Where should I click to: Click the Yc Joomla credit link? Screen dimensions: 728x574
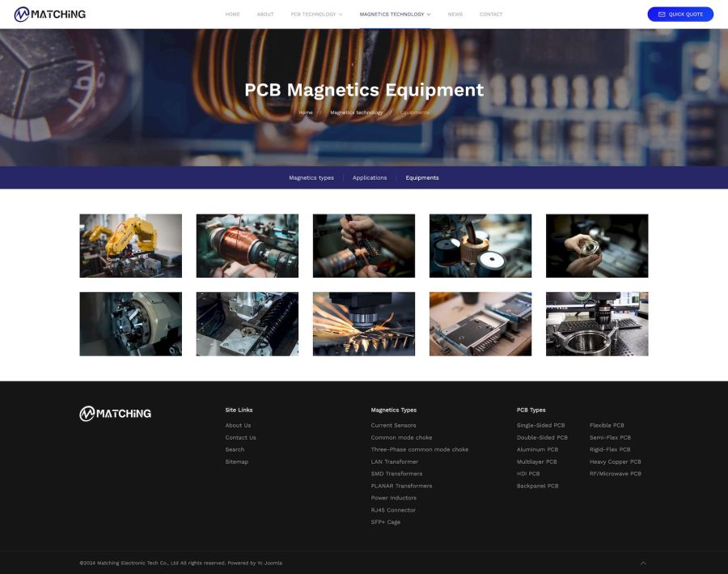[x=269, y=563]
